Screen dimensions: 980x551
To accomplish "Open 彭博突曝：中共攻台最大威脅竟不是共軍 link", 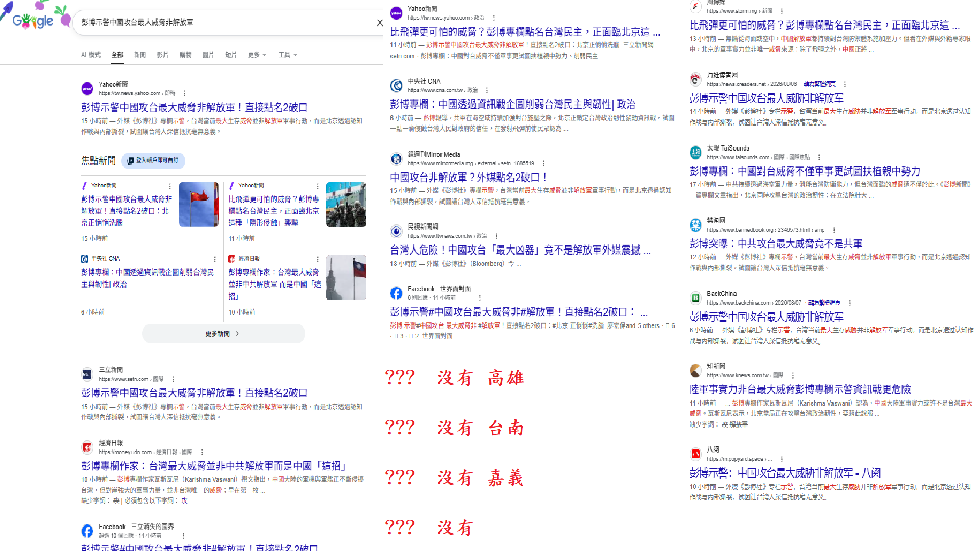I will pos(776,244).
